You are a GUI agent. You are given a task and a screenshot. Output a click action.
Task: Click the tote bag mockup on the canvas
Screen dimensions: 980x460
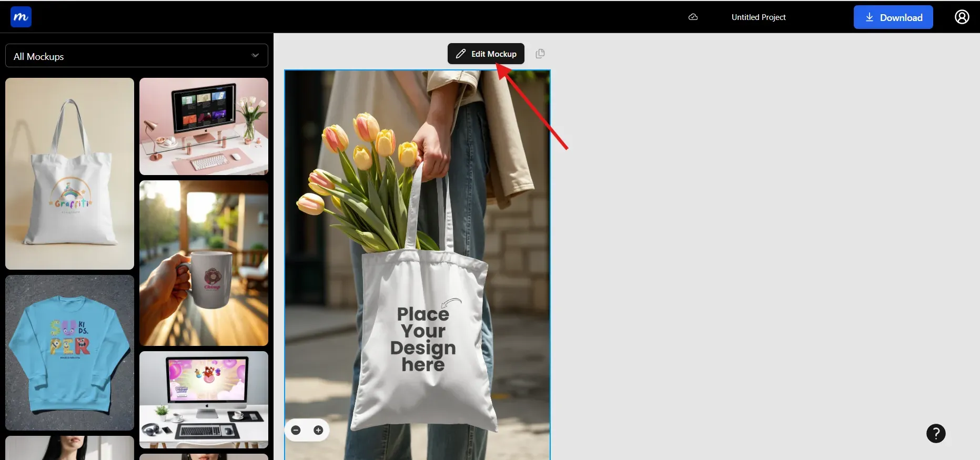[x=418, y=265]
